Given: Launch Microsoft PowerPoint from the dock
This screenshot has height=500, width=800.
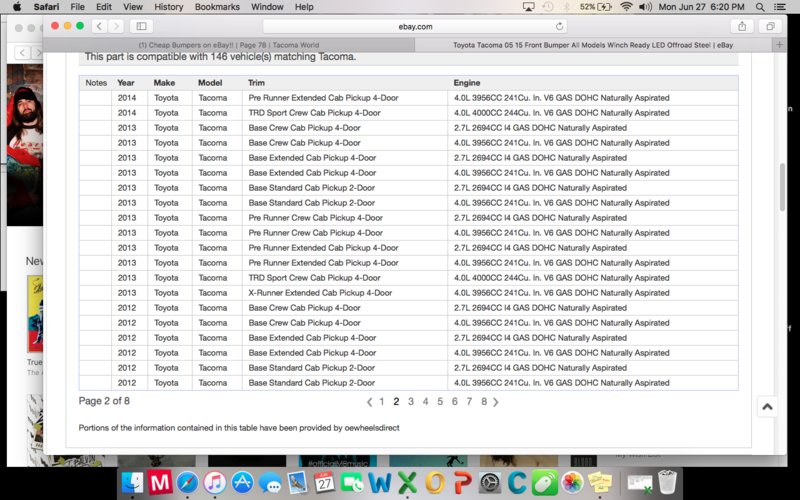Looking at the screenshot, I should pyautogui.click(x=462, y=482).
